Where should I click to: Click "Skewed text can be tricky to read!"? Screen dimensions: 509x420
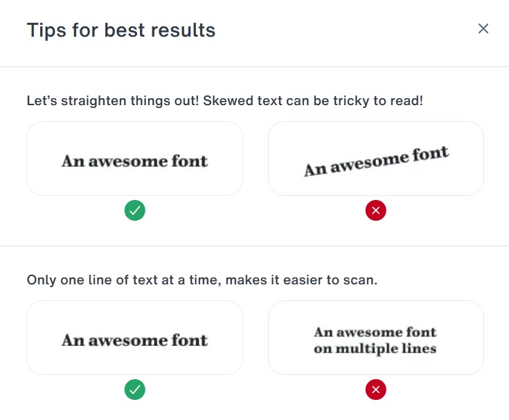tap(313, 101)
